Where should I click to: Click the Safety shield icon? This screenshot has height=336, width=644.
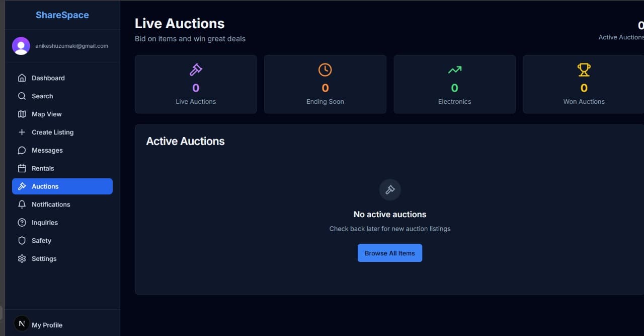pyautogui.click(x=22, y=241)
